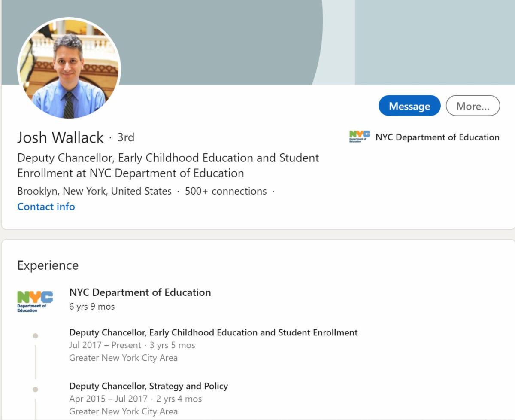Click the 3rd degree connection badge
Viewport: 515px width, 420px height.
tap(126, 137)
